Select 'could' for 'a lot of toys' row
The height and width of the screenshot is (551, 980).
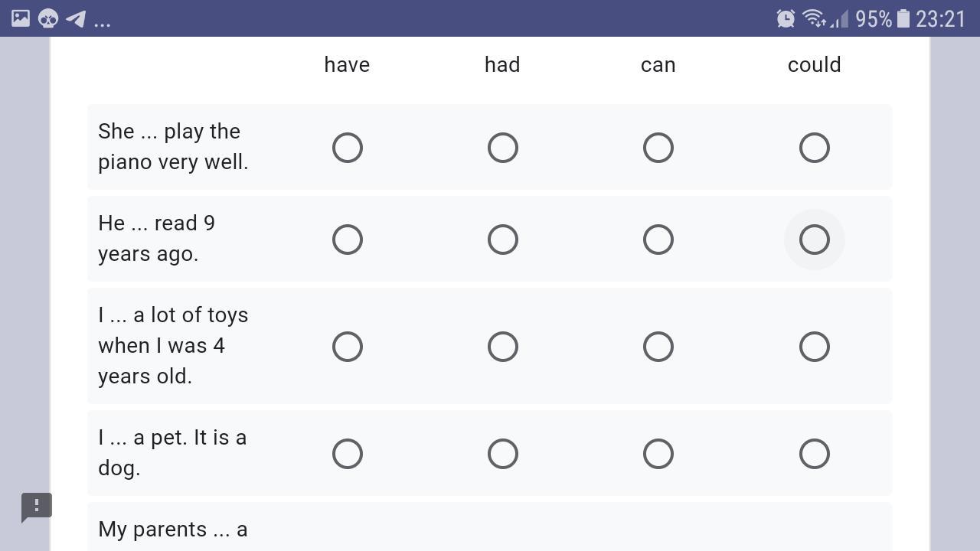pyautogui.click(x=815, y=347)
